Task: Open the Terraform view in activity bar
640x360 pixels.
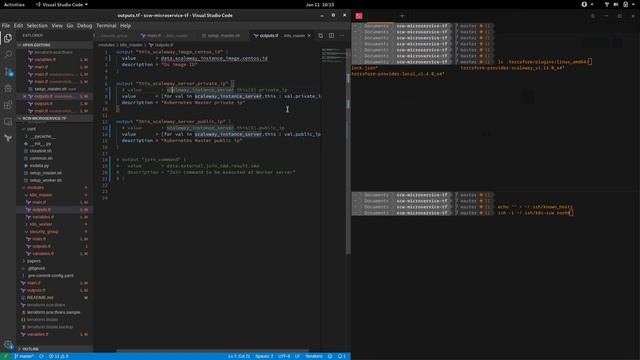Action: tap(8, 138)
